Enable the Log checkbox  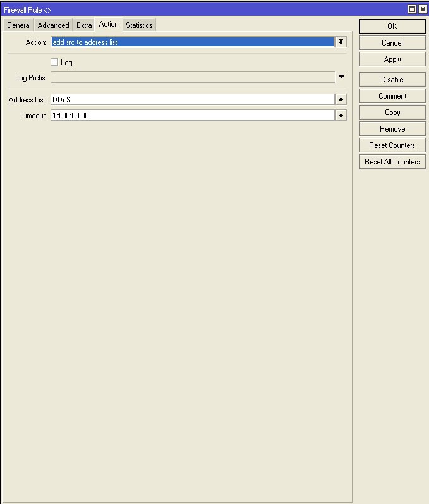point(54,62)
